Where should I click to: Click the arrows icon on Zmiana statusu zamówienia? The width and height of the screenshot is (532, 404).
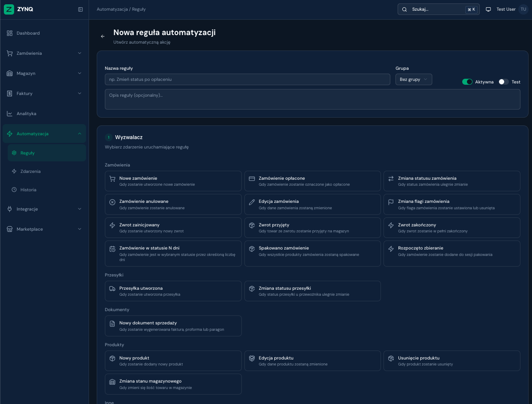(x=391, y=178)
